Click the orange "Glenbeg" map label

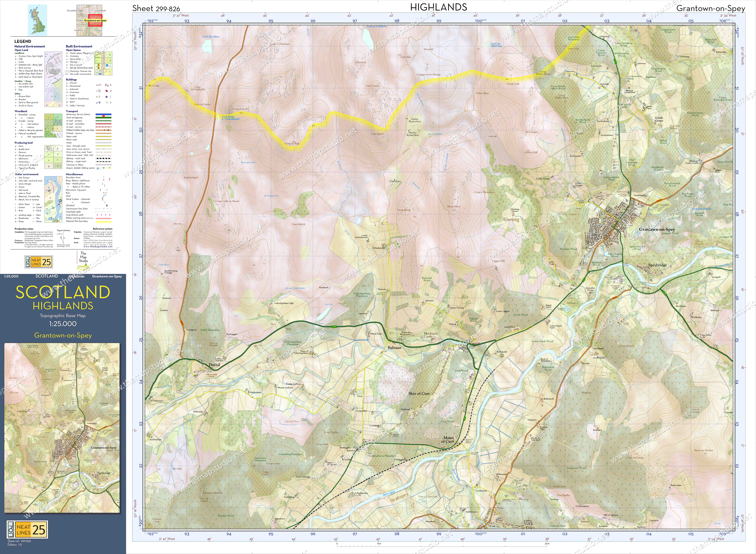[511, 220]
